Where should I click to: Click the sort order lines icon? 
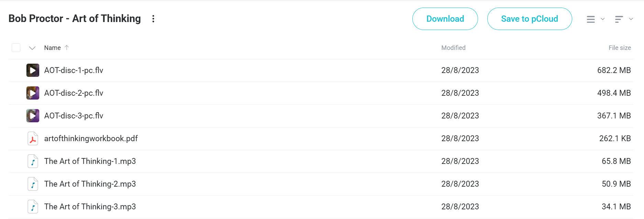pos(619,19)
